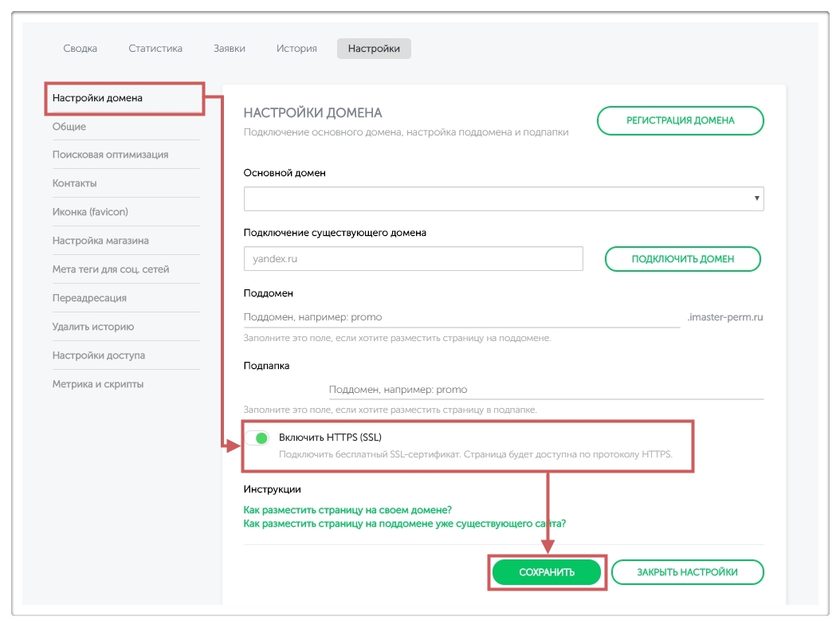Click the Закрыть настройки button
The image size is (840, 624).
687,572
